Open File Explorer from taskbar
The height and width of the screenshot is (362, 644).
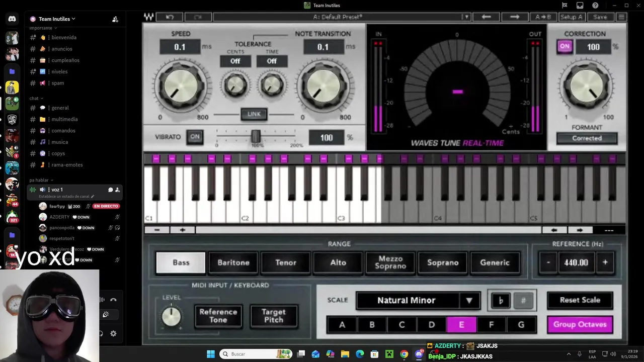(345, 354)
